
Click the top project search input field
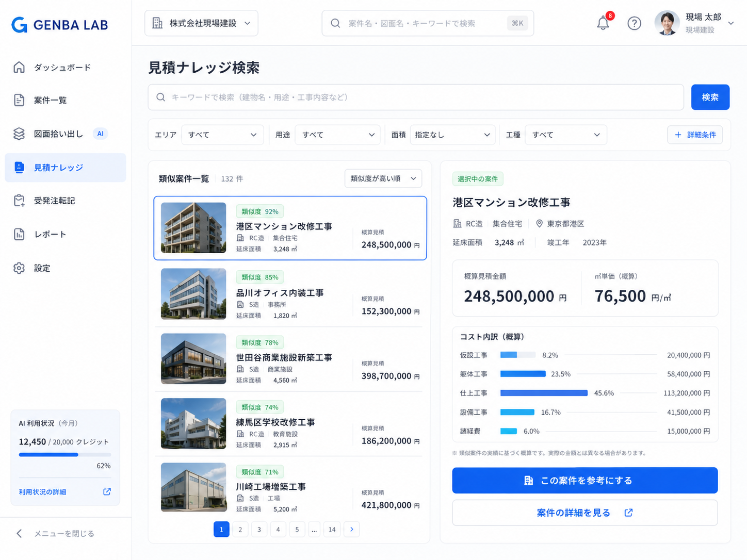[x=428, y=23]
